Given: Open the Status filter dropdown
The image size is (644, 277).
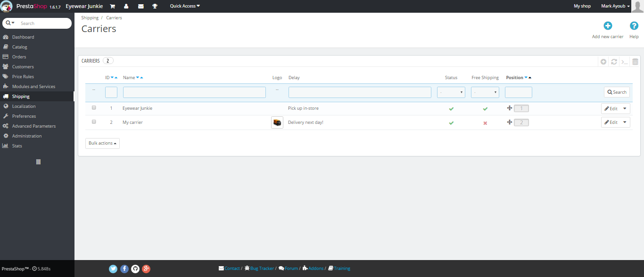Looking at the screenshot, I should [451, 92].
